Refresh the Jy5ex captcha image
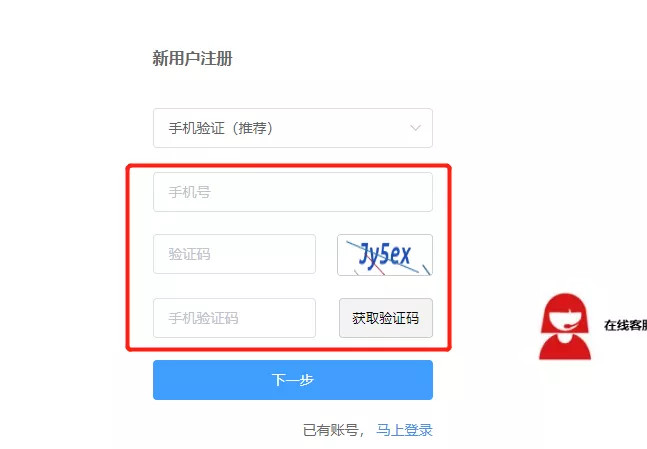 385,255
